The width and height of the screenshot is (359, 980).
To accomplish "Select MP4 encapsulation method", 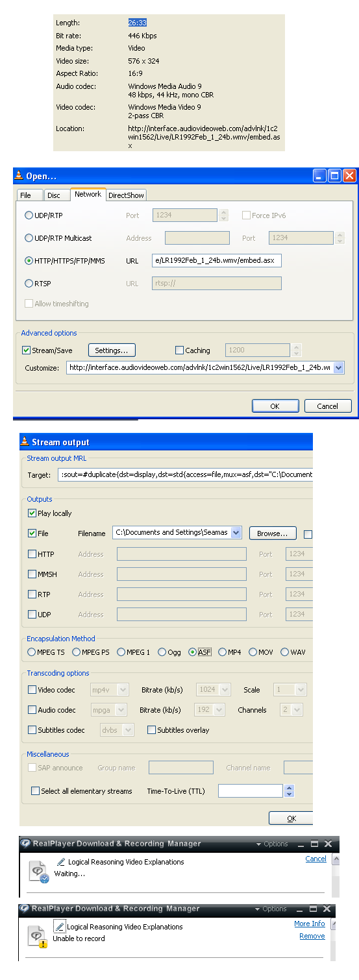I will 223,652.
